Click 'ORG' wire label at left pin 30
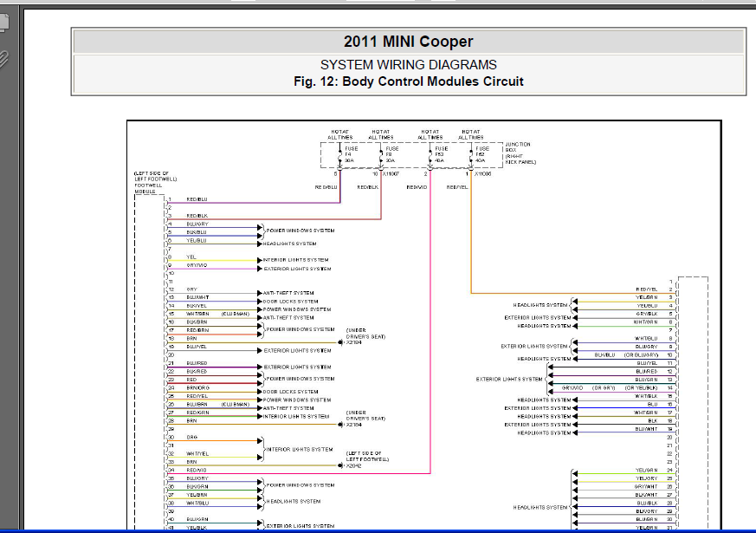This screenshot has height=533, width=756. click(x=192, y=438)
